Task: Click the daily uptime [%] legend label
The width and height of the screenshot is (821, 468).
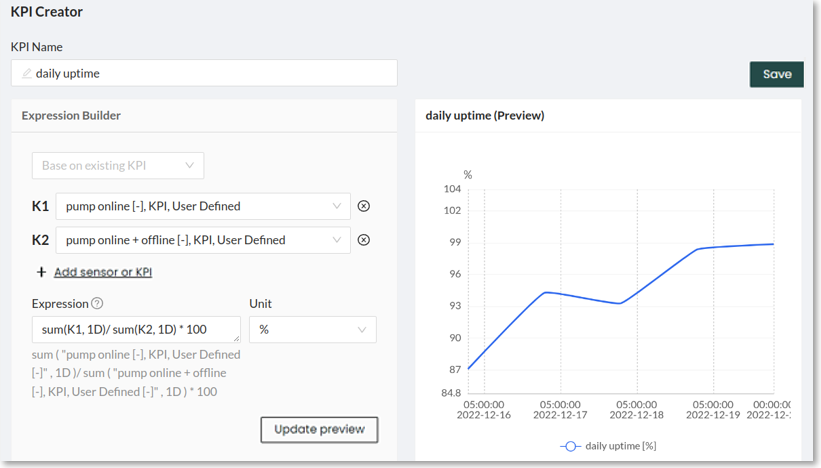Action: click(x=621, y=446)
